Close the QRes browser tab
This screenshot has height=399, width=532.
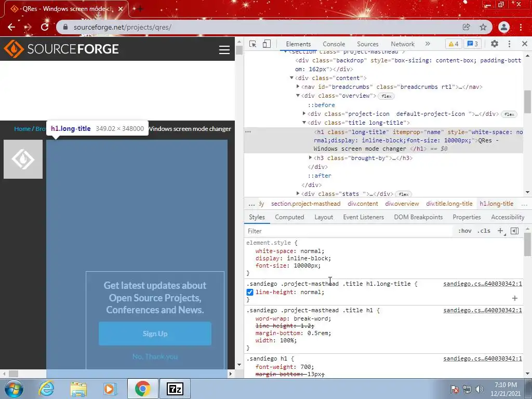[x=121, y=9]
